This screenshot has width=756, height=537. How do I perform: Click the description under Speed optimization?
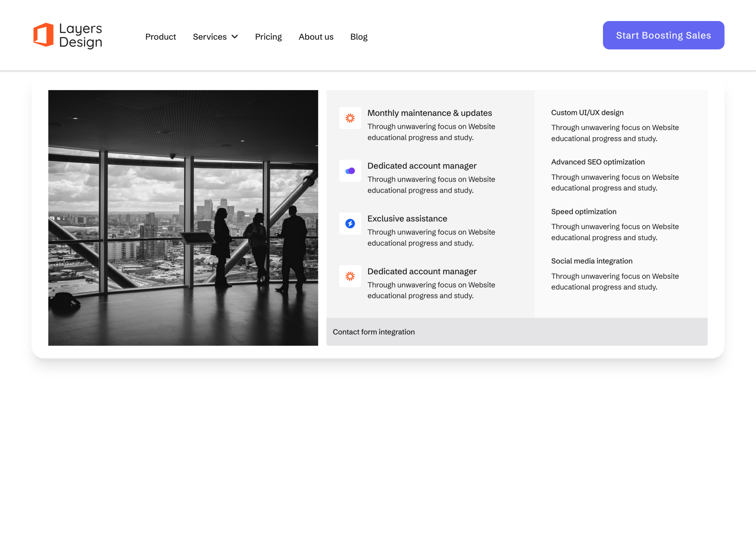615,232
